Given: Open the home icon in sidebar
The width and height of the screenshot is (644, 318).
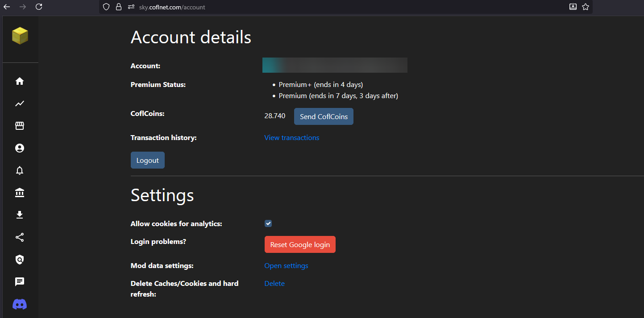Looking at the screenshot, I should [20, 81].
